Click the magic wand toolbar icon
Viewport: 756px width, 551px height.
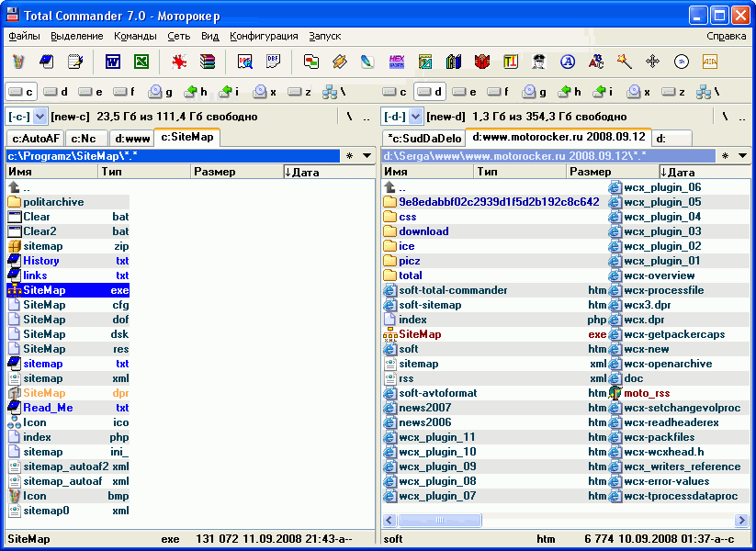point(625,62)
